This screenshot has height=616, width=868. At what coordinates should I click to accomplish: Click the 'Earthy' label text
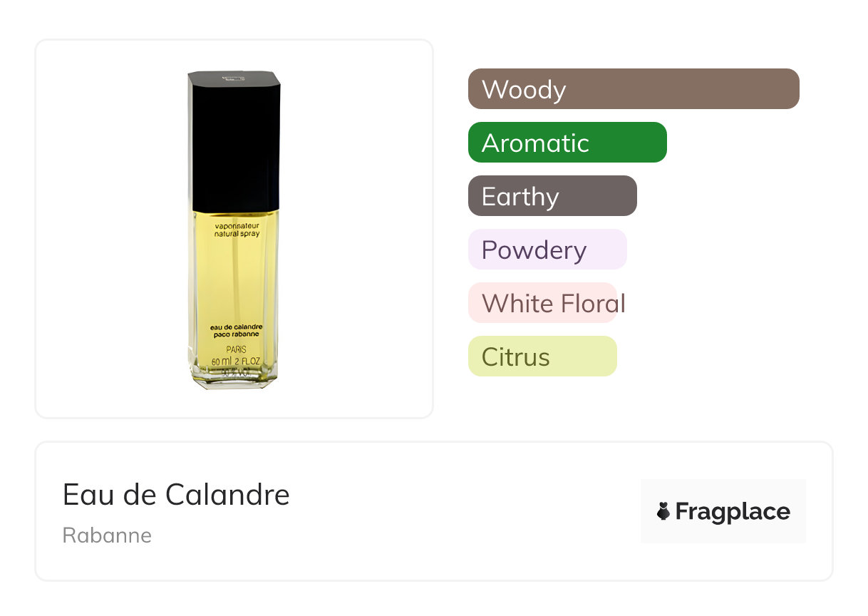(x=520, y=197)
